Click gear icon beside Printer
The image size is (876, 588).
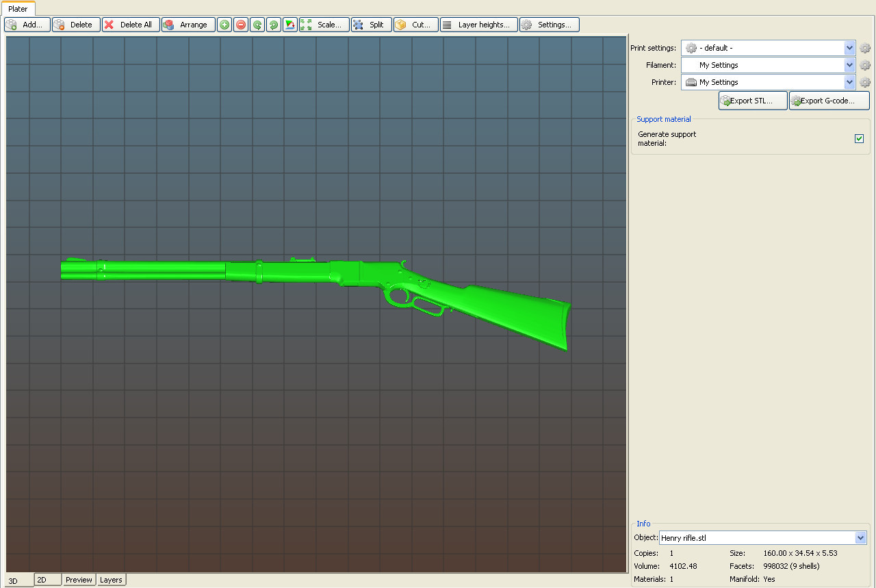[865, 82]
